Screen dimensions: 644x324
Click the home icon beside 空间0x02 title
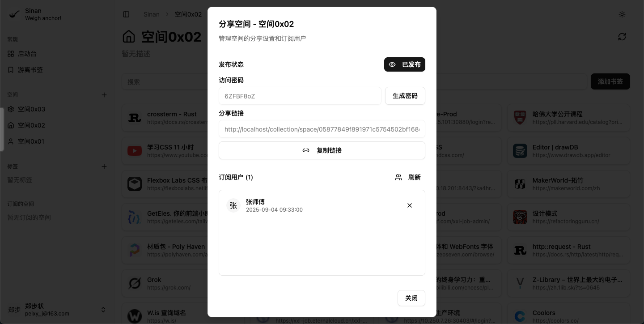129,36
